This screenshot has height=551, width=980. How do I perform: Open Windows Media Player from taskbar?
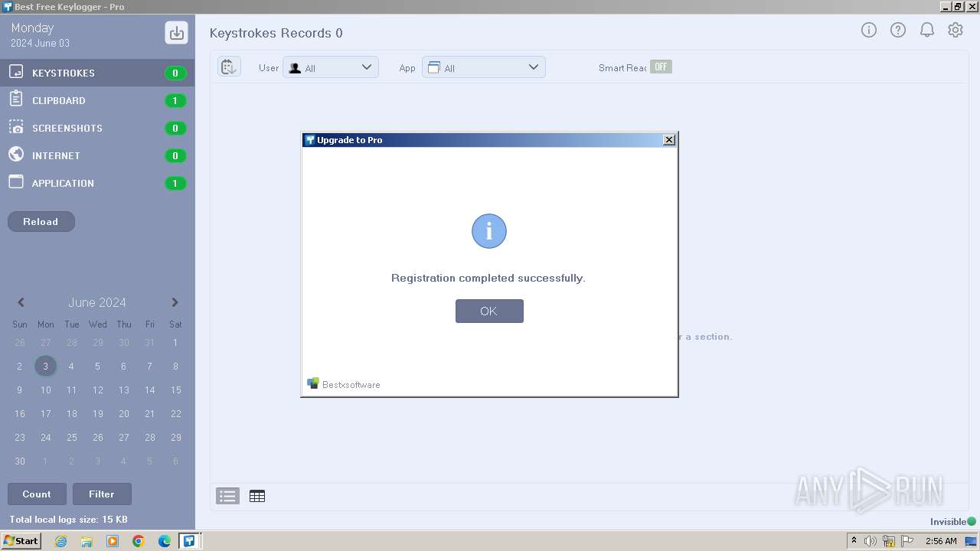pos(113,541)
